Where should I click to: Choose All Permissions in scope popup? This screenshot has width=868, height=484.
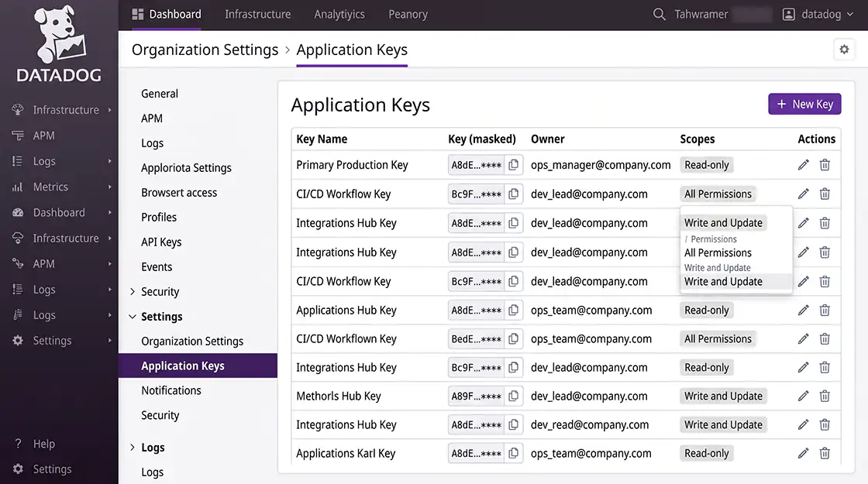point(718,252)
